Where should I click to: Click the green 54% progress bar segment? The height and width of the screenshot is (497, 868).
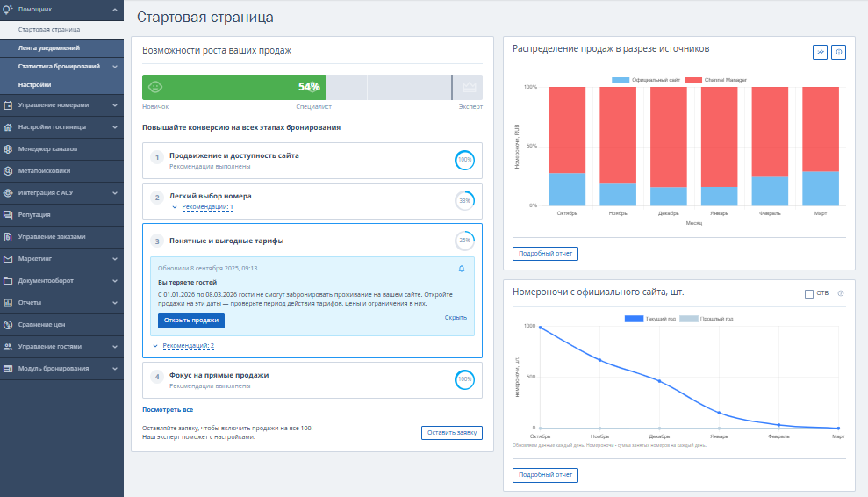pyautogui.click(x=234, y=87)
